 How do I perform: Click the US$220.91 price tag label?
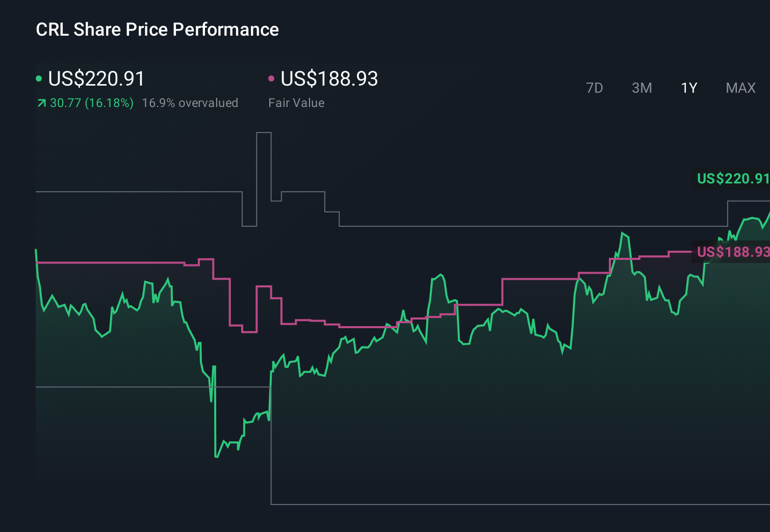[733, 179]
